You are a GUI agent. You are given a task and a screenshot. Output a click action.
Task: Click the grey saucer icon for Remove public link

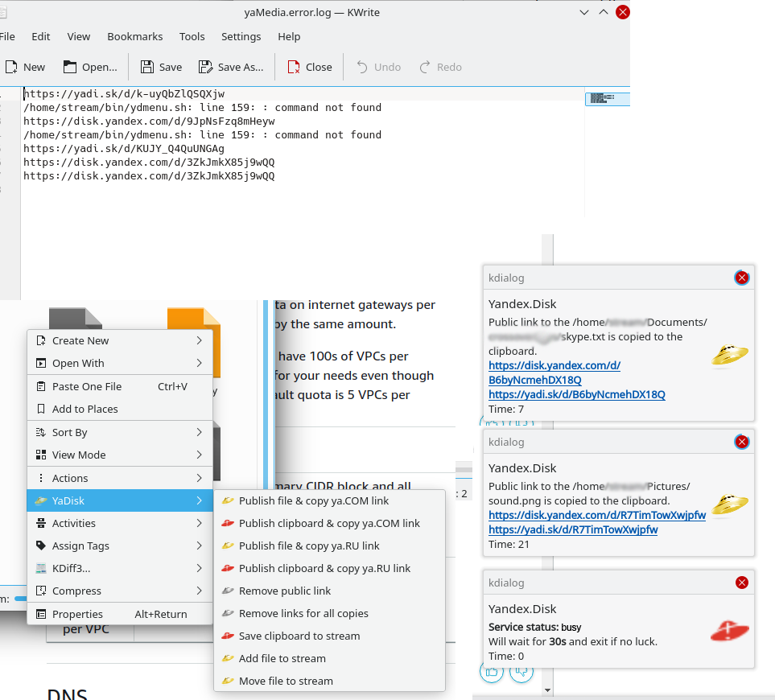(228, 591)
